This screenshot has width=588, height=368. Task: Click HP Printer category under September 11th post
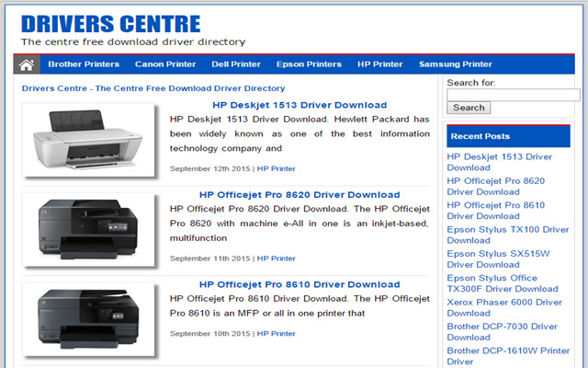[x=276, y=259]
